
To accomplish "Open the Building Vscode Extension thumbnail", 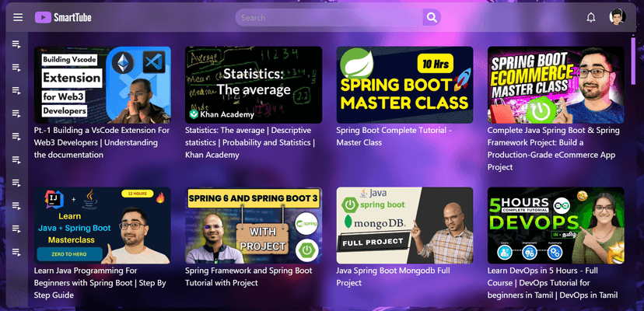I will pos(102,85).
